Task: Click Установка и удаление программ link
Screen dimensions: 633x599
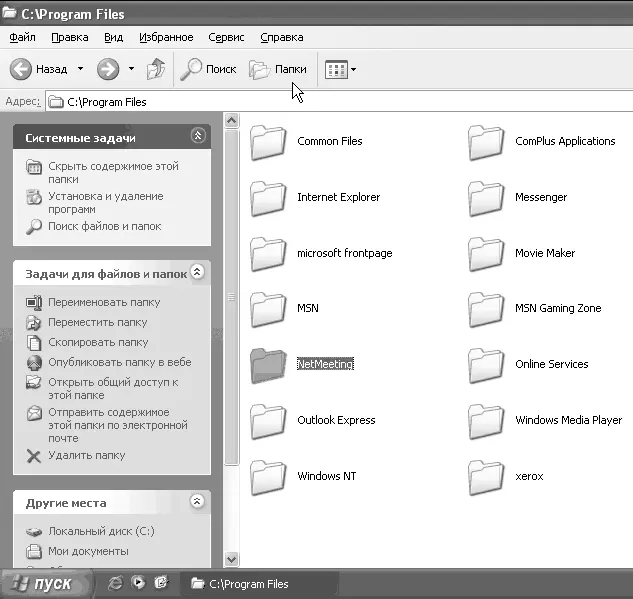Action: [106, 203]
